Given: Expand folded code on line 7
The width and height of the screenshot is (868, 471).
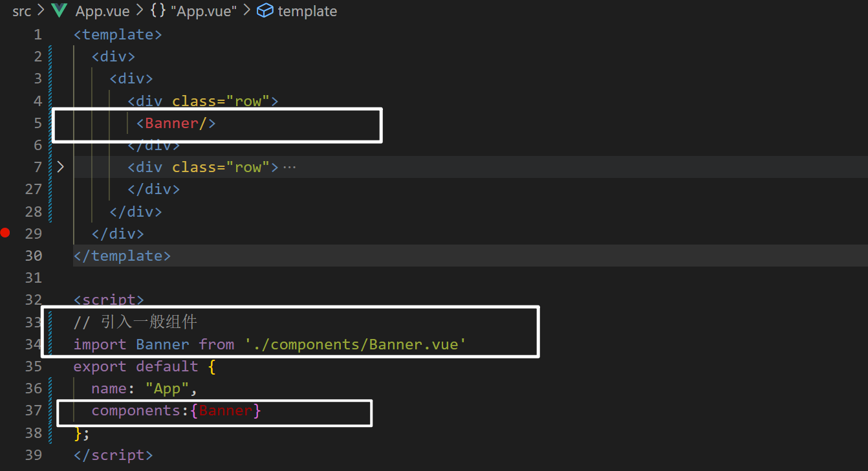Looking at the screenshot, I should point(60,167).
